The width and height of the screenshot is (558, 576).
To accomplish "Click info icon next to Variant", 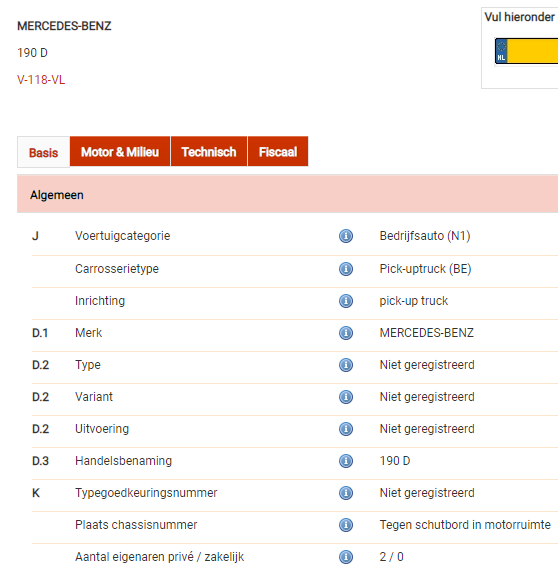I will [x=346, y=397].
